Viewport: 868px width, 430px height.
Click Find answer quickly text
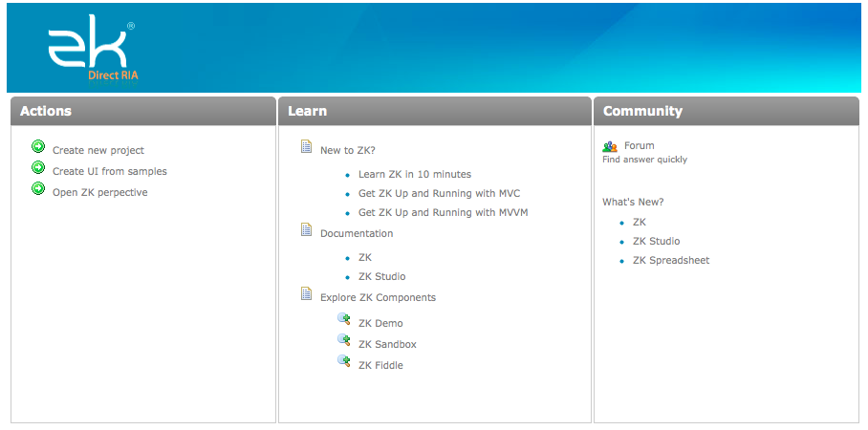[645, 160]
